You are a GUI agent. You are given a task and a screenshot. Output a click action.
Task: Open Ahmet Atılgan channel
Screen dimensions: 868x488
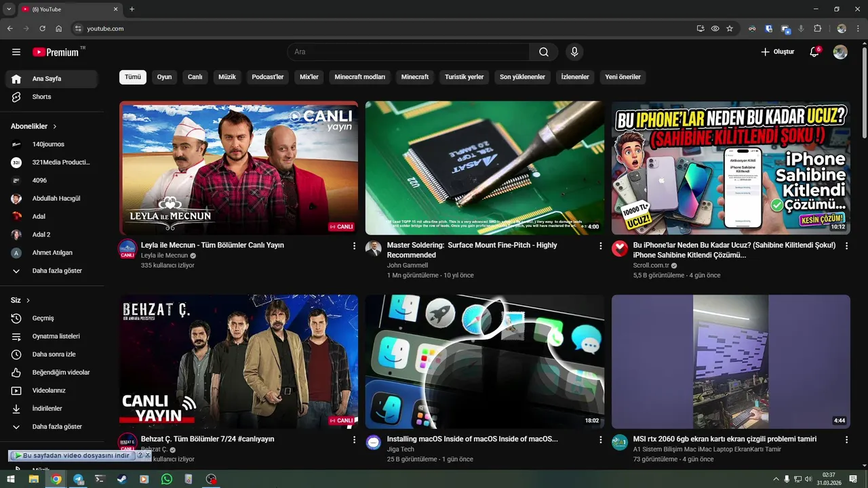click(x=52, y=253)
